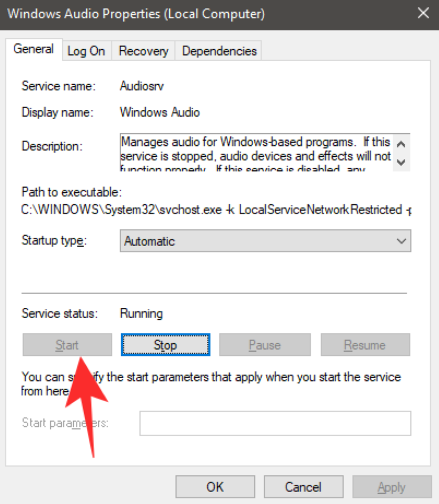Focus the Start parameters text field
This screenshot has height=504, width=439.
(275, 423)
